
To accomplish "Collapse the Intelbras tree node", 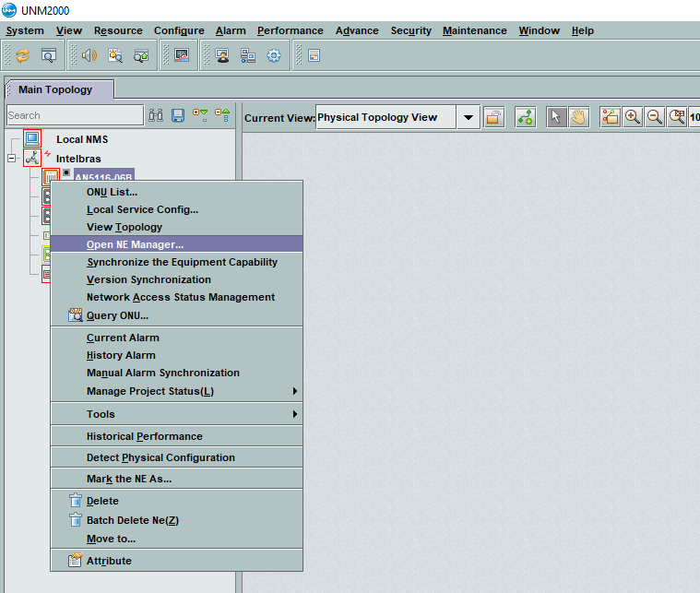I will click(x=12, y=158).
